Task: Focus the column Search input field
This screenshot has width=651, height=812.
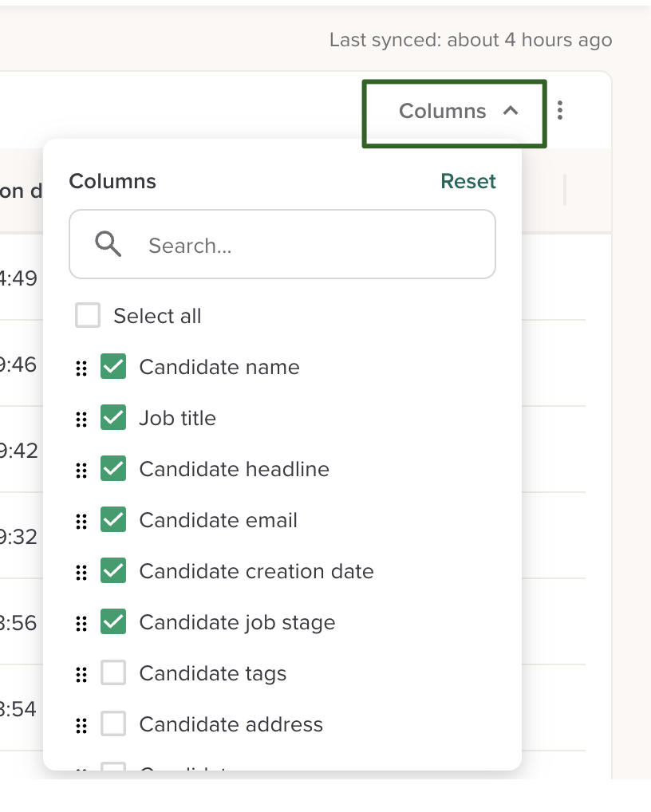Action: pos(311,245)
